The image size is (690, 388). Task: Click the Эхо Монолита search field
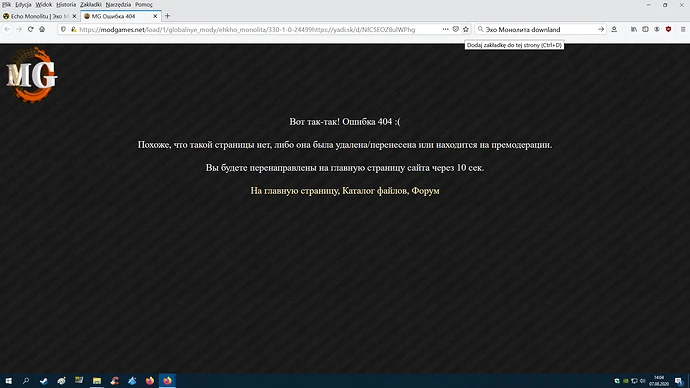point(540,29)
